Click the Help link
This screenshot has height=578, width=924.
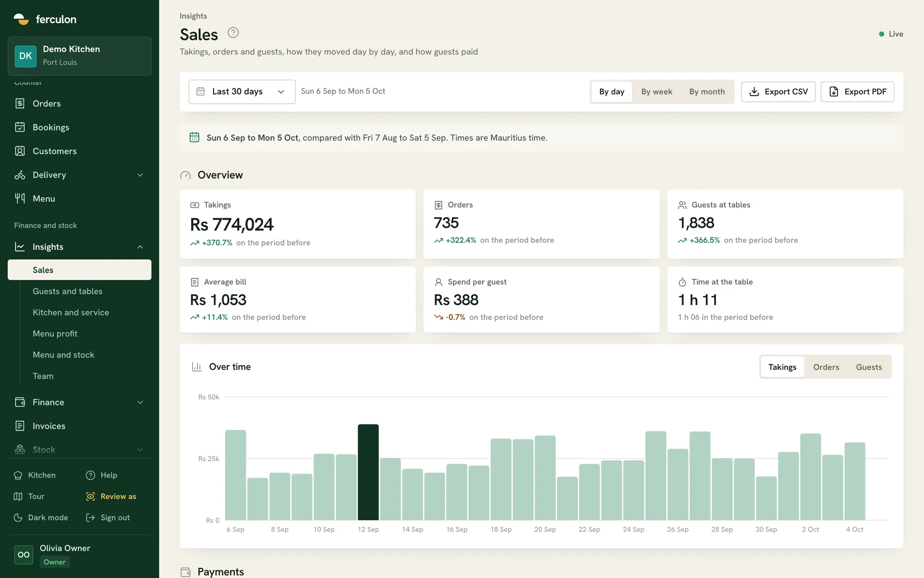tap(102, 475)
